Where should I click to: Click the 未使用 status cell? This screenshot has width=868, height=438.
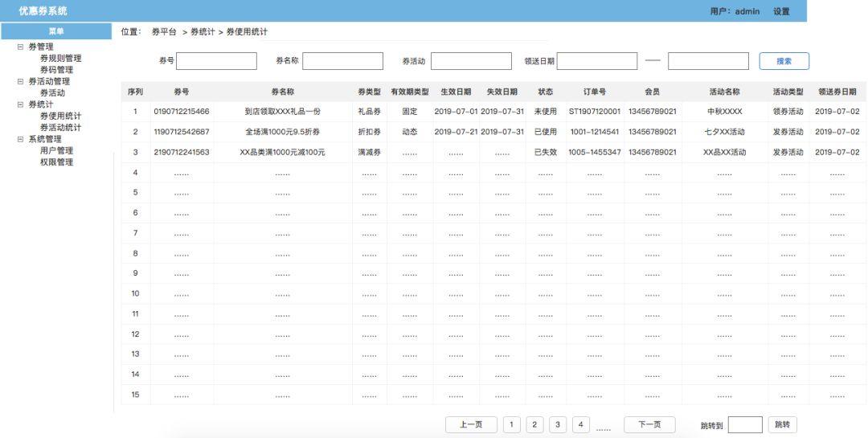pos(545,112)
